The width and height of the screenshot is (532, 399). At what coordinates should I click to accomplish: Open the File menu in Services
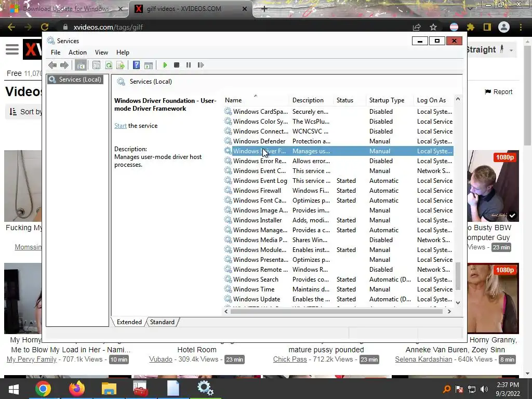click(56, 52)
